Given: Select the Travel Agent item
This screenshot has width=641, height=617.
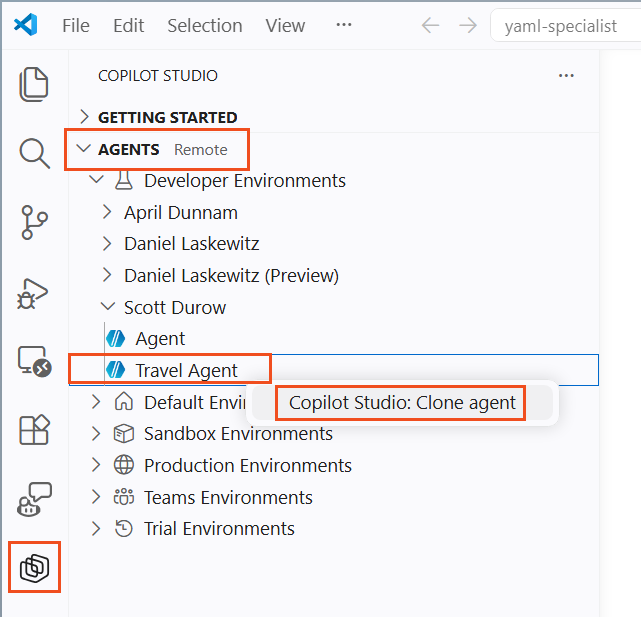Looking at the screenshot, I should click(186, 370).
